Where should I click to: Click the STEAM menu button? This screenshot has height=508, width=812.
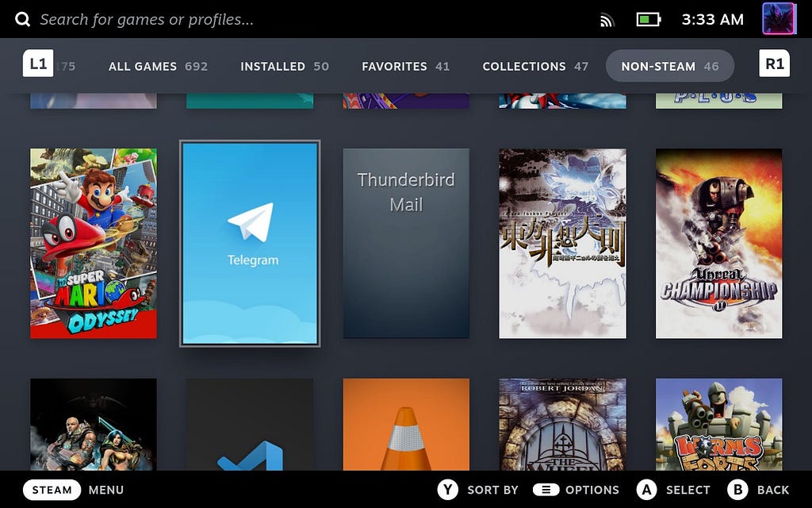click(52, 490)
